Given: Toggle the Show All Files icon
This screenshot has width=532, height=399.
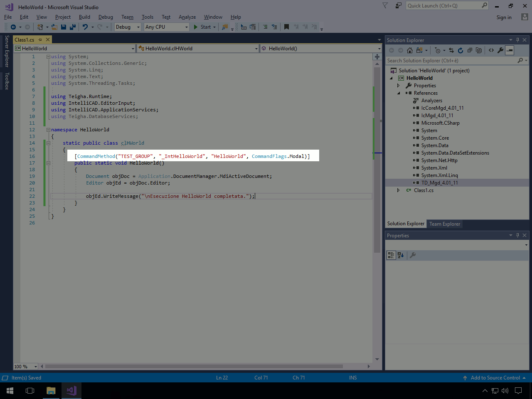Looking at the screenshot, I should (x=479, y=50).
